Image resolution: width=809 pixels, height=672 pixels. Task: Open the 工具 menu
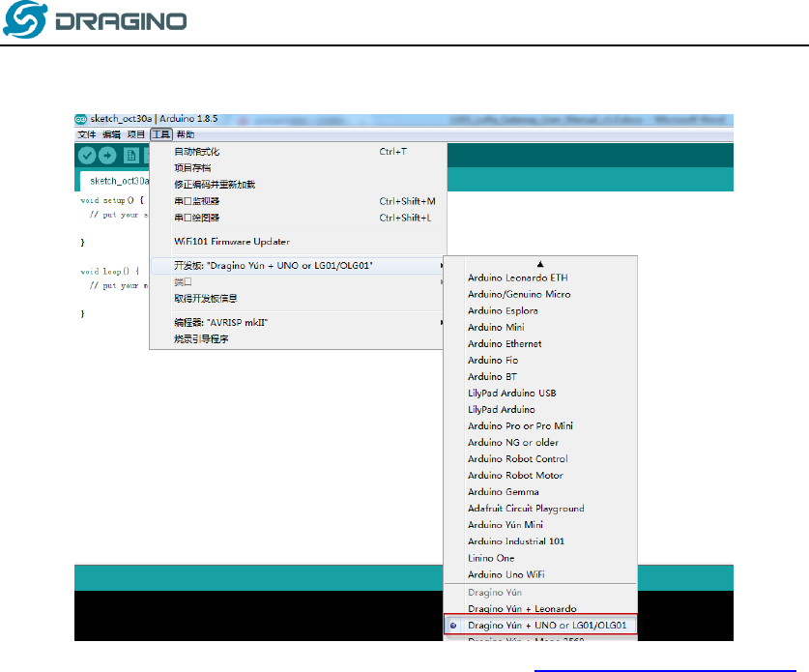click(x=161, y=134)
